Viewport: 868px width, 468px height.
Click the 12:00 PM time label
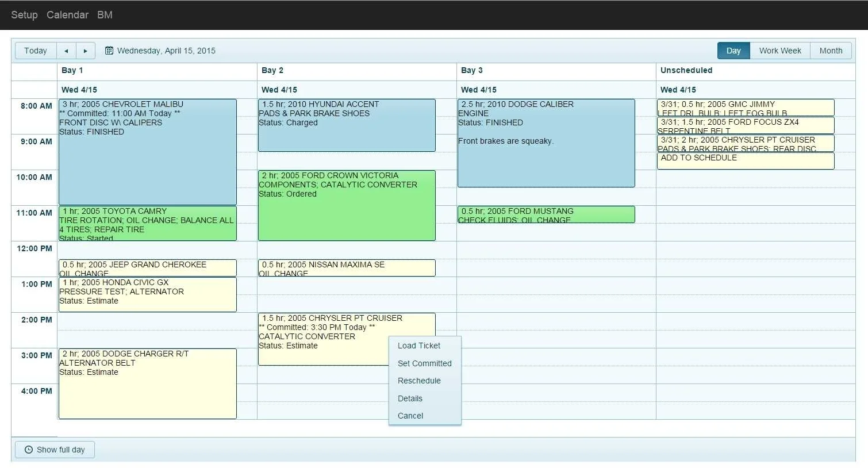coord(34,248)
